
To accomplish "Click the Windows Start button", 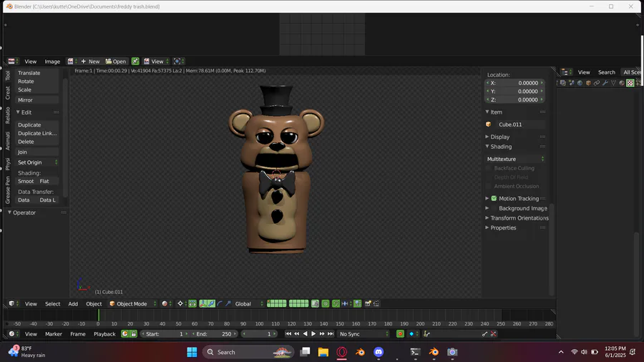I will pos(192,352).
